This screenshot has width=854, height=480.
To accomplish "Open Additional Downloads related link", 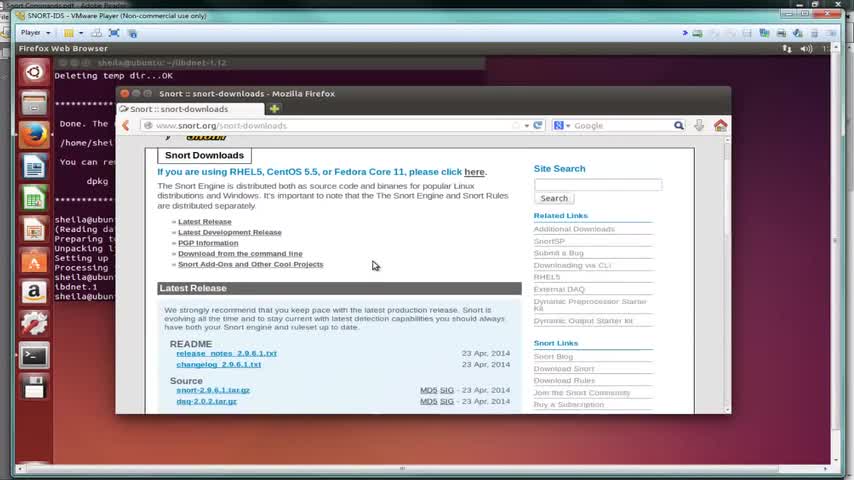I will pyautogui.click(x=574, y=229).
